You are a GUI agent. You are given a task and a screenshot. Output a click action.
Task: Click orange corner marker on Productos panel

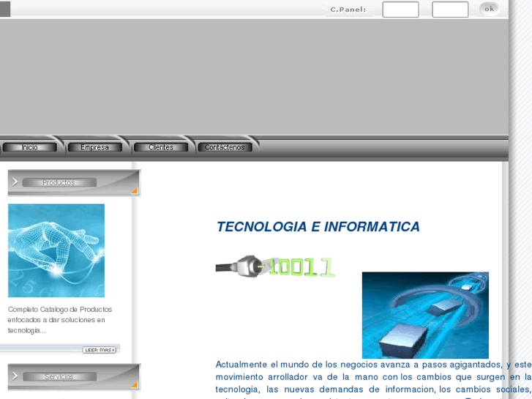tap(135, 190)
